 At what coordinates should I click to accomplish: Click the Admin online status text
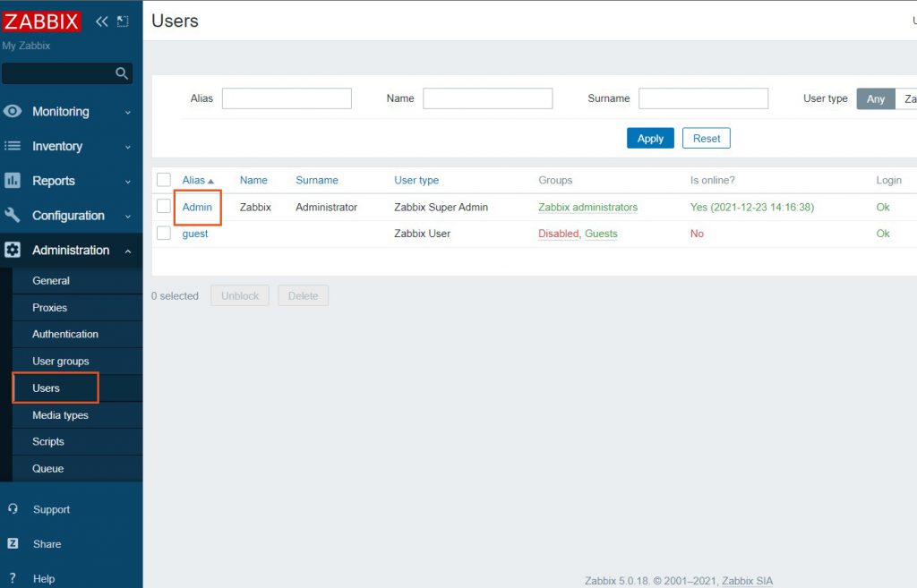(x=752, y=207)
